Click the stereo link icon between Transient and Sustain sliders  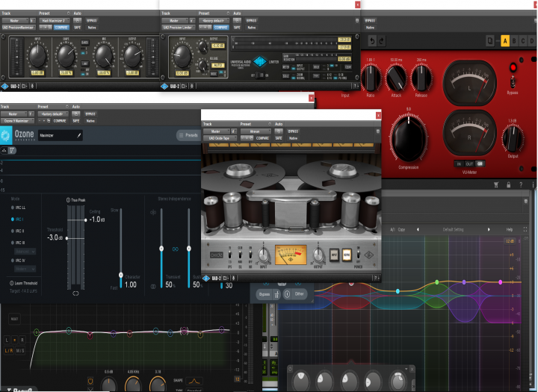click(x=176, y=249)
